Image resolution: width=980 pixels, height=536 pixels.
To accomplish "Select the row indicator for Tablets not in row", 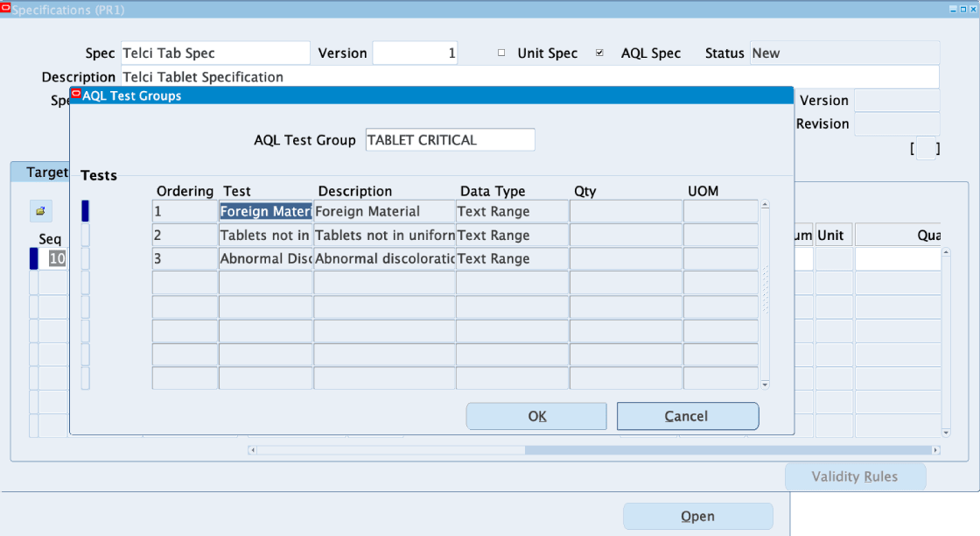I will (x=86, y=236).
